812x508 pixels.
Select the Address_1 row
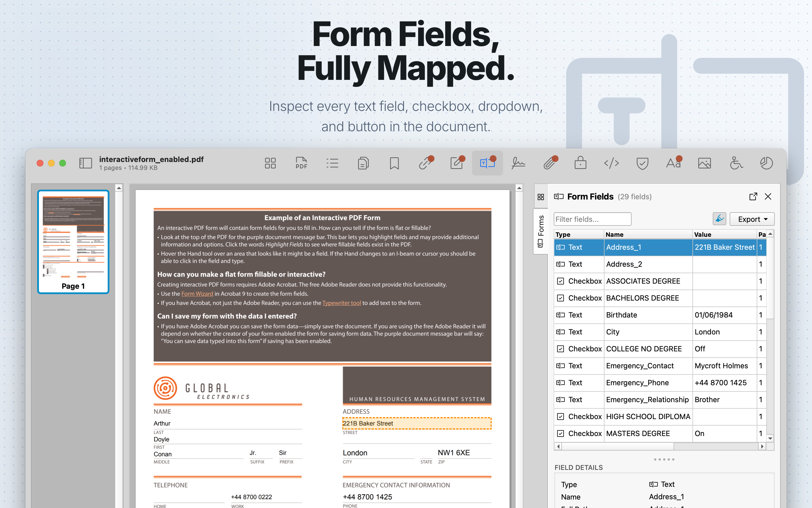point(660,247)
